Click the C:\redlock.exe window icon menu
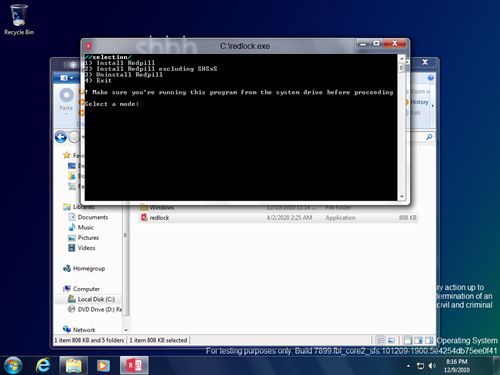500x375 pixels. 88,46
